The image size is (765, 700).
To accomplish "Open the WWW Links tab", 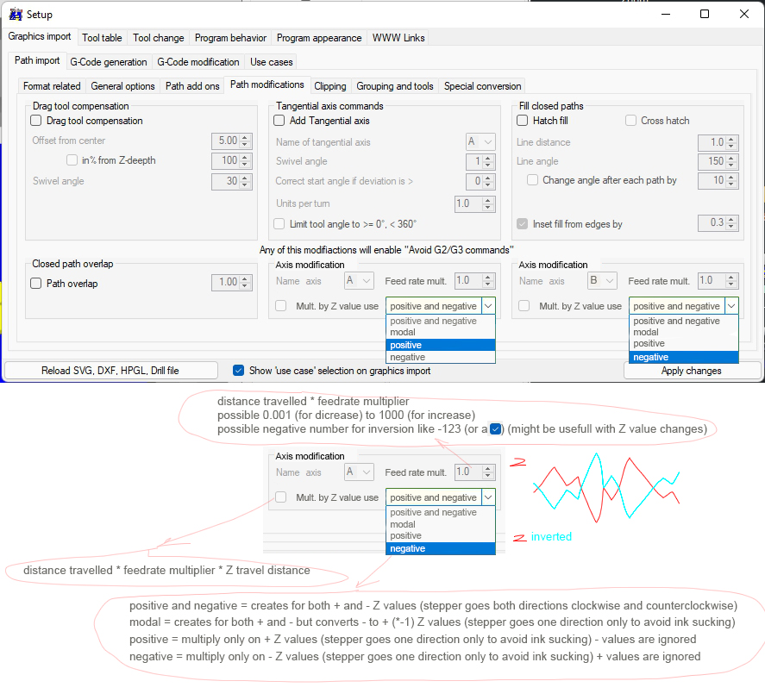I will coord(398,38).
